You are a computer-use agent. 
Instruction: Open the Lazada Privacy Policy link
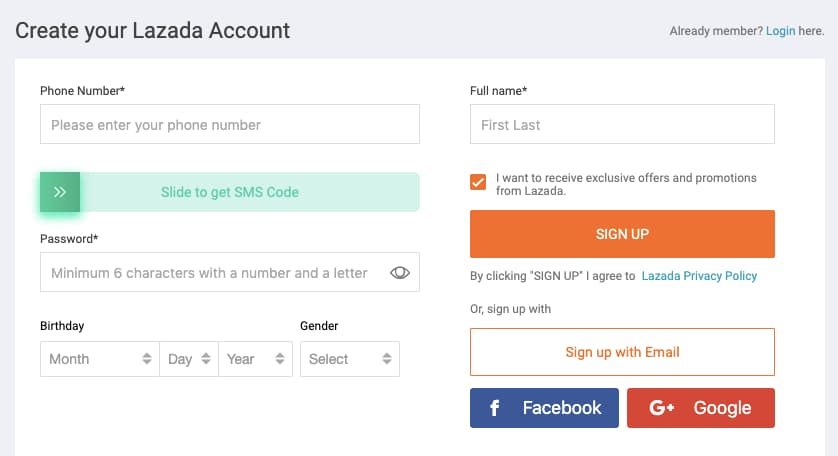[699, 276]
